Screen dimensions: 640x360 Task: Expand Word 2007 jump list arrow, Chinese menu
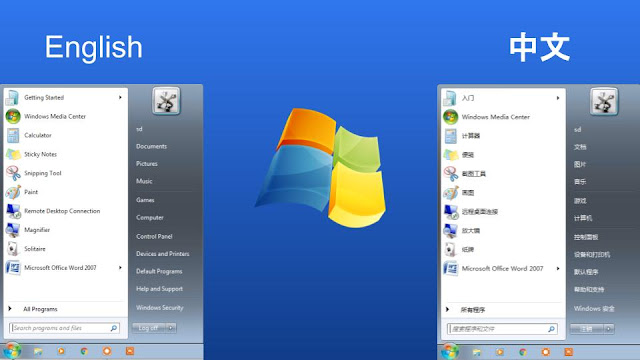(558, 269)
